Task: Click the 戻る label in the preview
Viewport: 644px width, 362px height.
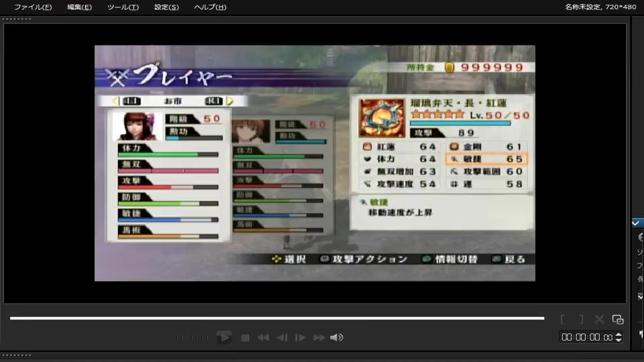Action: tap(515, 259)
